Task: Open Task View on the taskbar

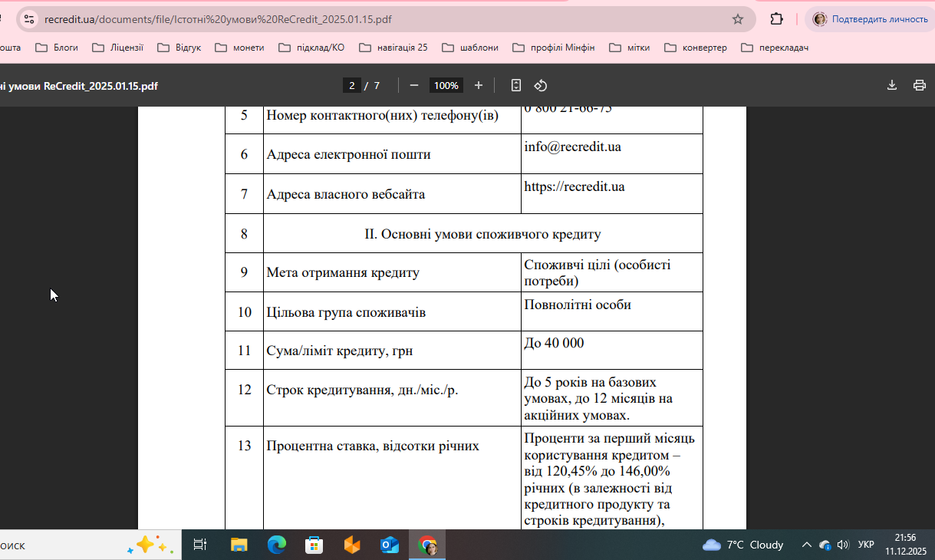Action: click(x=200, y=545)
